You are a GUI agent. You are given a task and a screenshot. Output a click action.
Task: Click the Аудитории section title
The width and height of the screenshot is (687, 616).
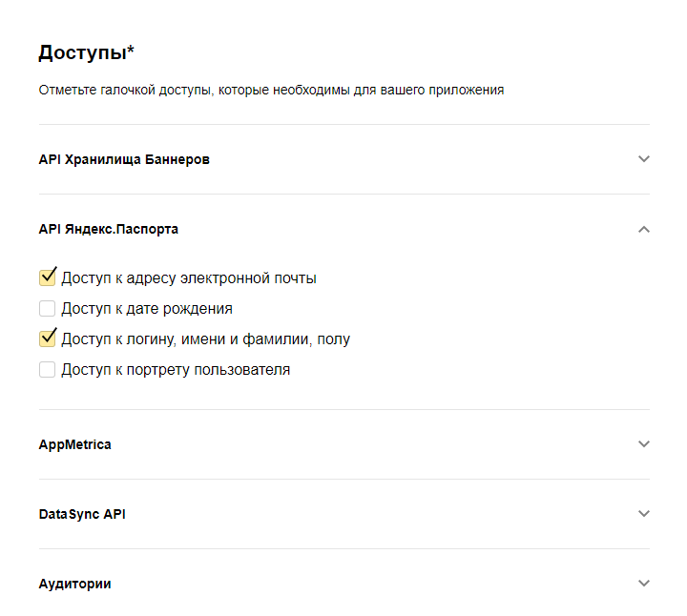pyautogui.click(x=74, y=584)
